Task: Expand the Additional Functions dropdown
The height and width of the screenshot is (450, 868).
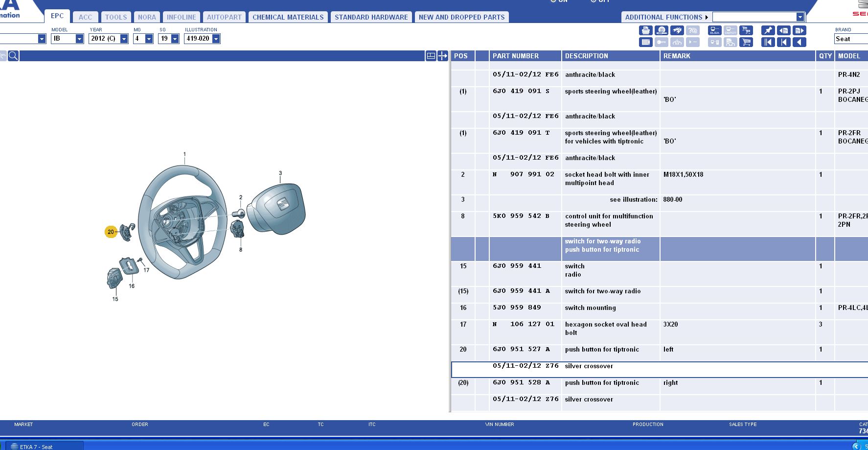Action: 799,17
